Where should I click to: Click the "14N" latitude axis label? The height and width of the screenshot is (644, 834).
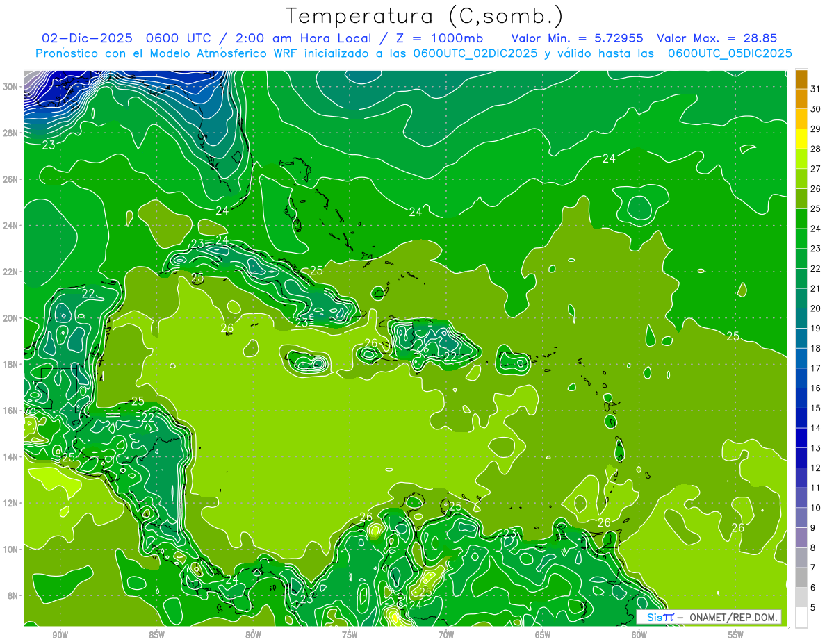point(12,457)
